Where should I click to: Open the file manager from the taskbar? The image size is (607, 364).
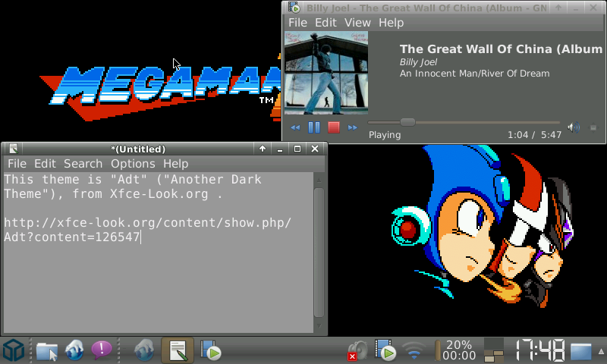[47, 350]
